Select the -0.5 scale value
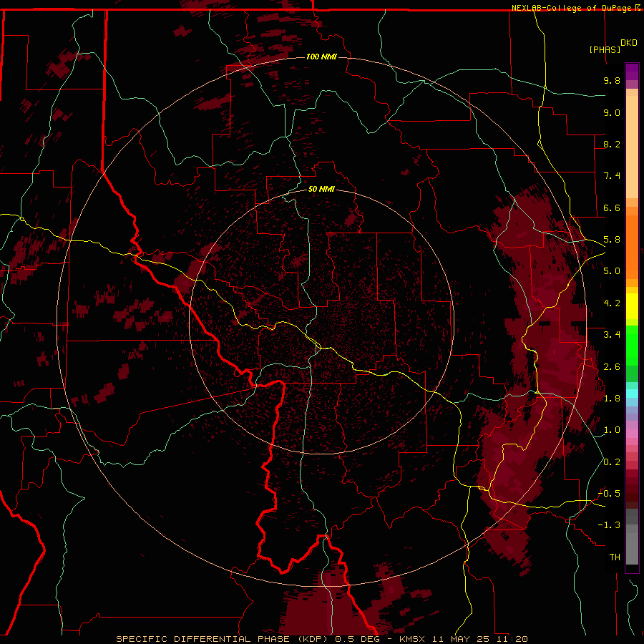 pyautogui.click(x=609, y=494)
